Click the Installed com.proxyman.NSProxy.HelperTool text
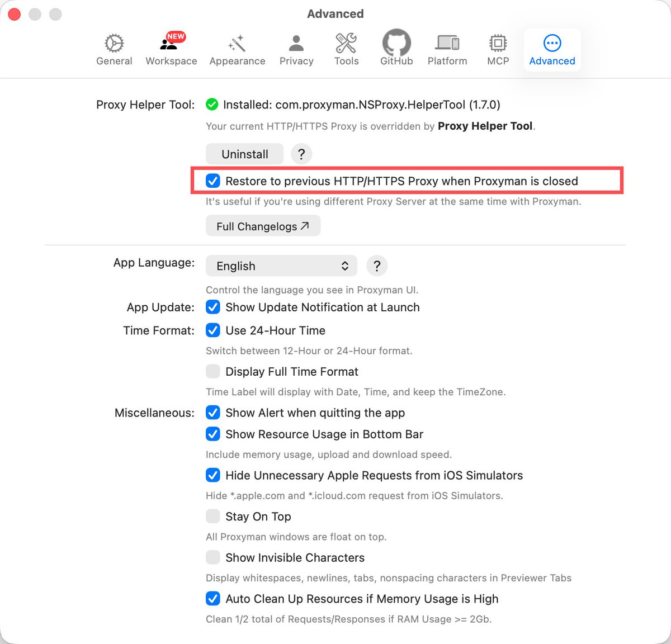This screenshot has width=671, height=644. [x=361, y=105]
